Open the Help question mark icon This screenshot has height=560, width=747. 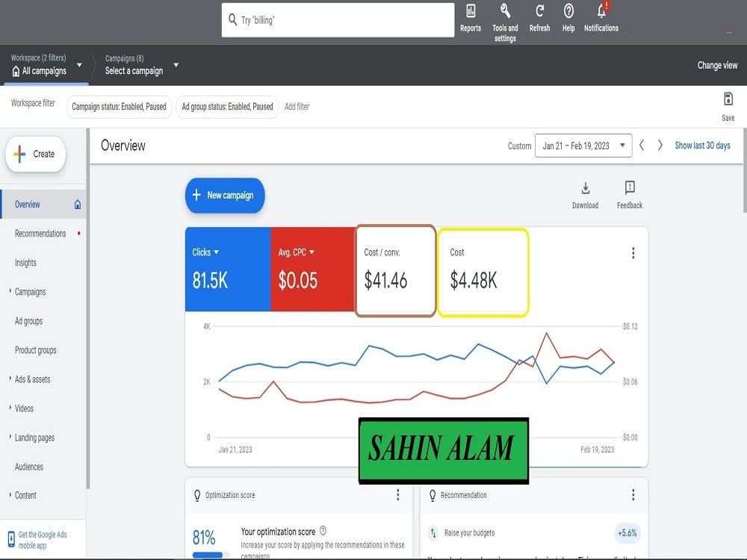coord(568,11)
